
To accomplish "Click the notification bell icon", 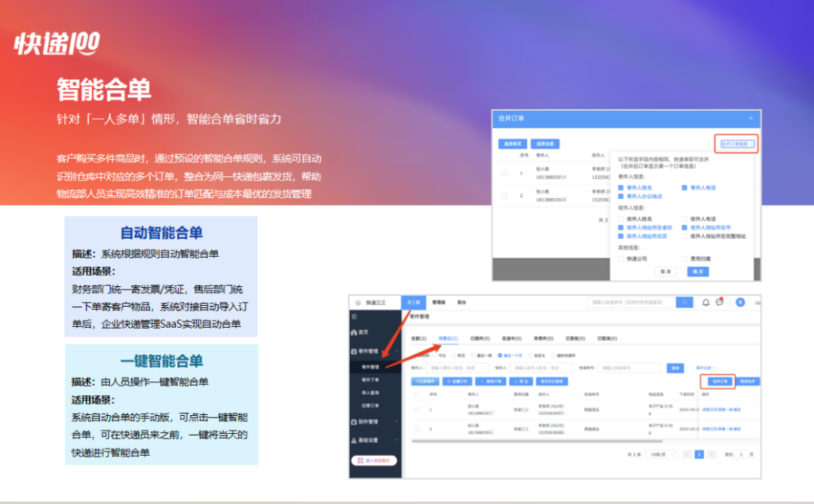I will point(705,303).
